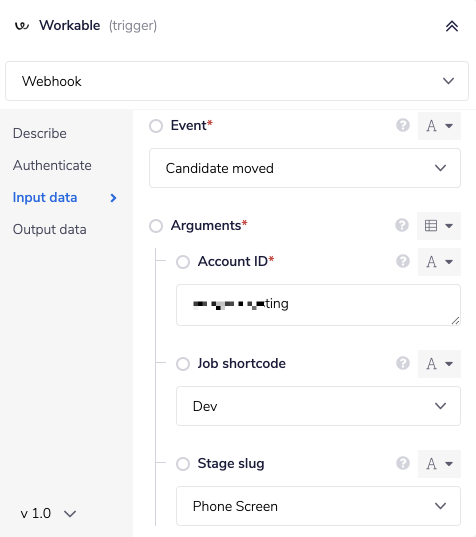Open the Dev job shortcode dropdown

pos(318,406)
